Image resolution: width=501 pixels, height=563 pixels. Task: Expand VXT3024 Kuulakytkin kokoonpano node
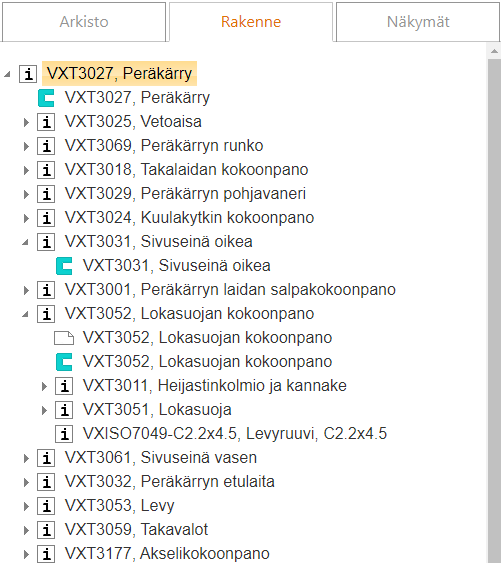coord(26,218)
